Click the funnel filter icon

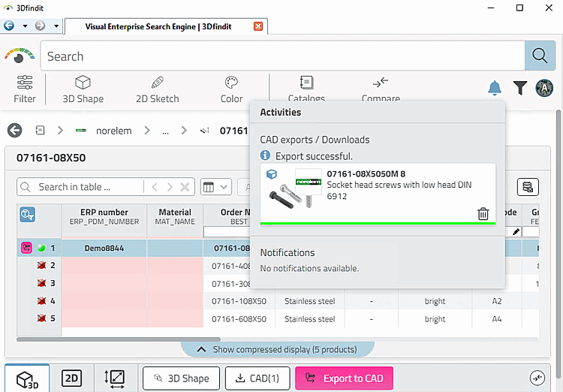point(520,88)
